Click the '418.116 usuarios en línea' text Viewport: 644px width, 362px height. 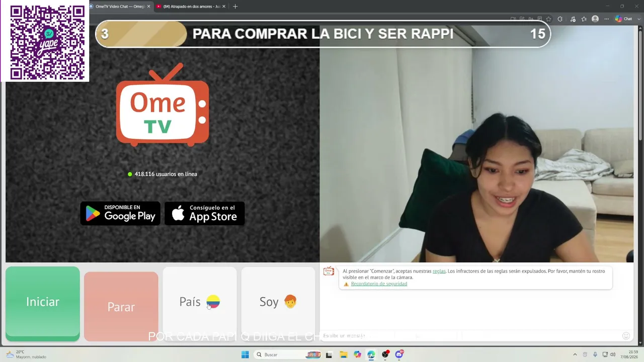click(166, 174)
